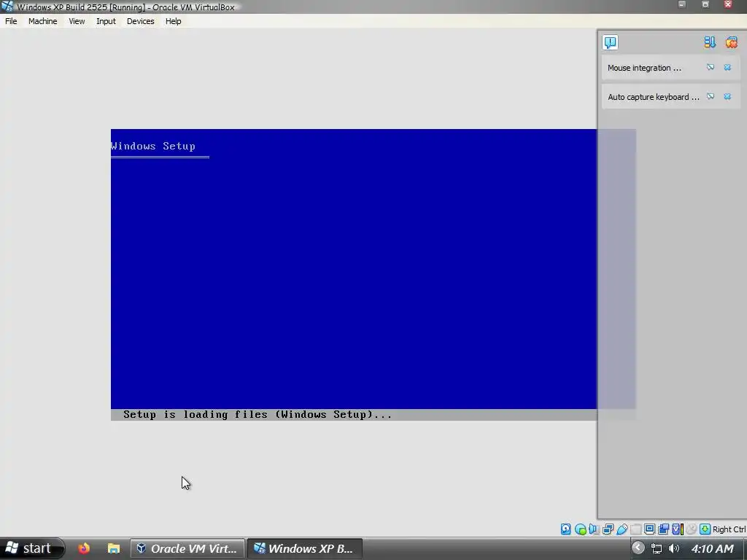The width and height of the screenshot is (747, 560).
Task: Click the volume speaker tray icon
Action: click(x=674, y=548)
